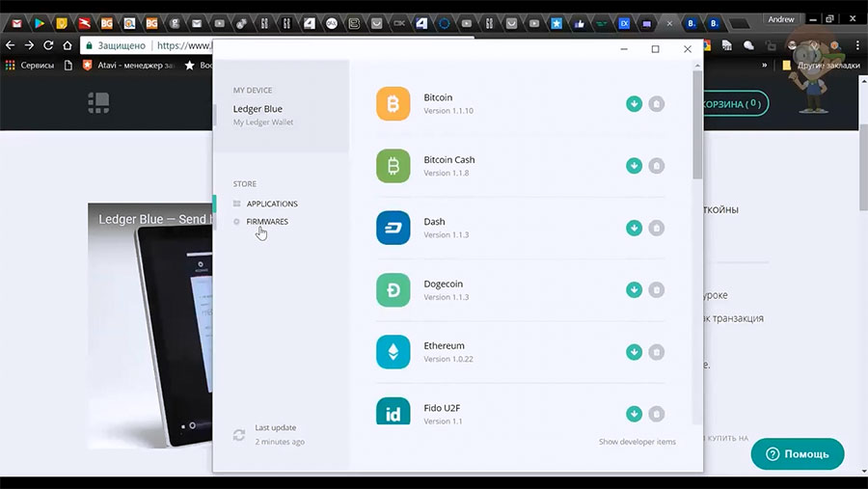
Task: Switch to the Google Play browser tab
Action: [x=40, y=23]
